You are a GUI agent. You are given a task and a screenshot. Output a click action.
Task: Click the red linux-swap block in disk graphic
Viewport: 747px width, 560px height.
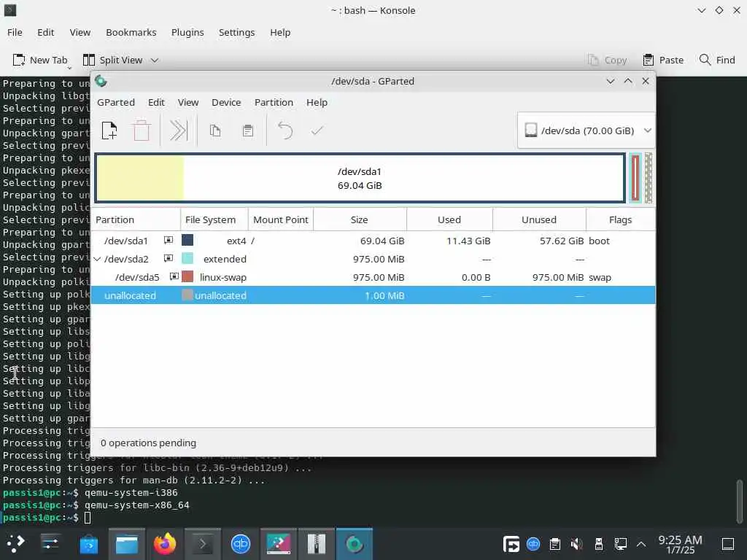click(x=635, y=178)
